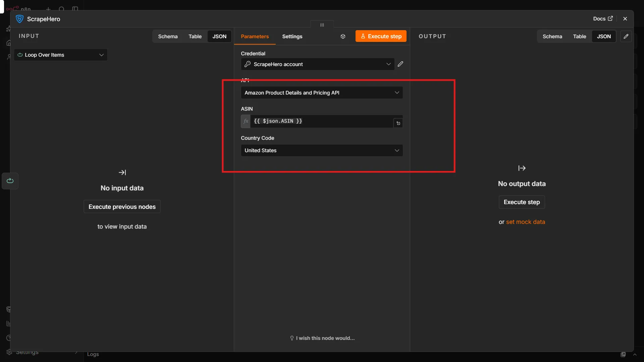Screen dimensions: 644x362
Task: Open ScrapeHero account credential dropdown
Action: [317, 64]
